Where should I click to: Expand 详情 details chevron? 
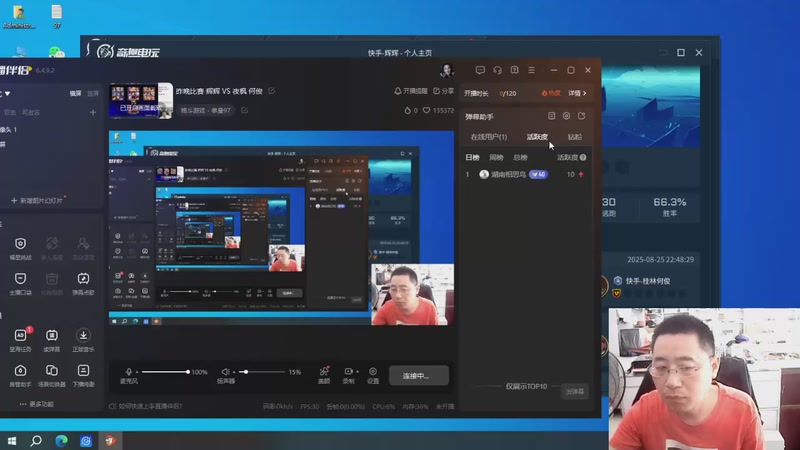tap(578, 93)
